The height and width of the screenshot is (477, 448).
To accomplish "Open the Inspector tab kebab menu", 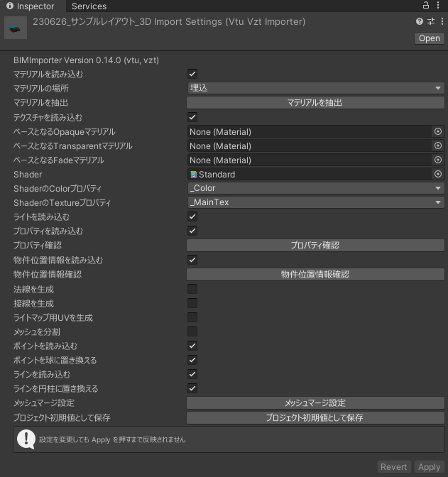I will [x=438, y=5].
